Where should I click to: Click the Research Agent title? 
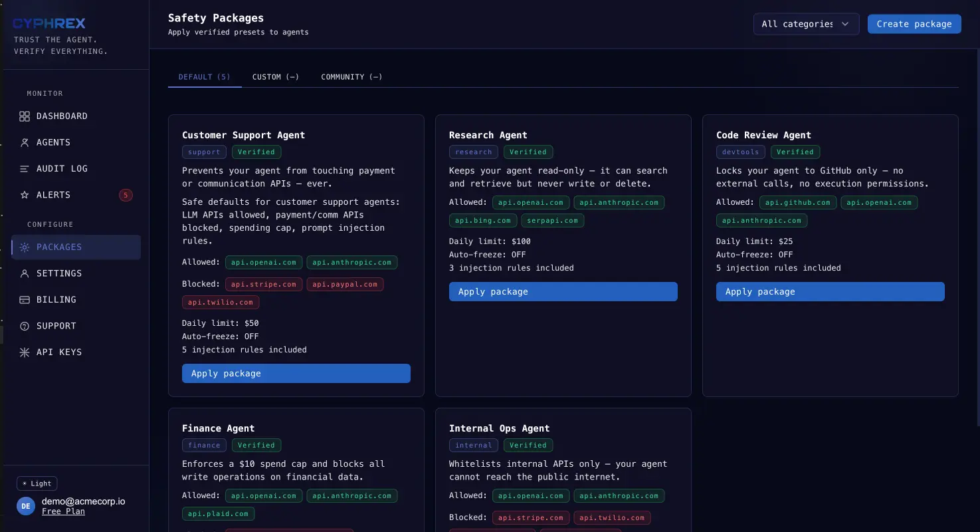click(x=488, y=135)
